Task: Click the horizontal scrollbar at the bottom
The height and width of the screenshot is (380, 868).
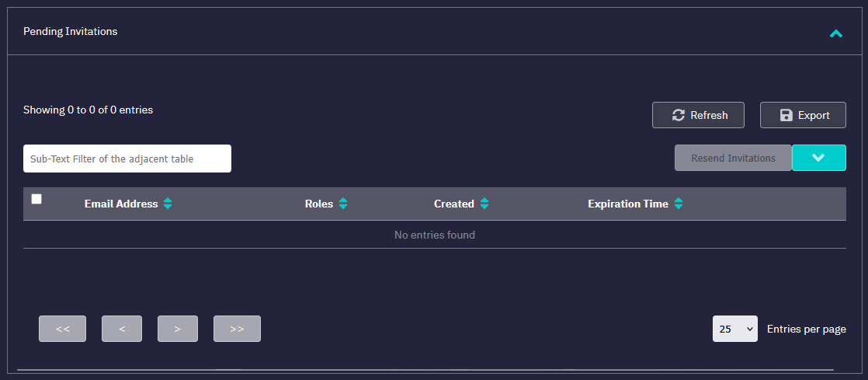Action: click(425, 370)
